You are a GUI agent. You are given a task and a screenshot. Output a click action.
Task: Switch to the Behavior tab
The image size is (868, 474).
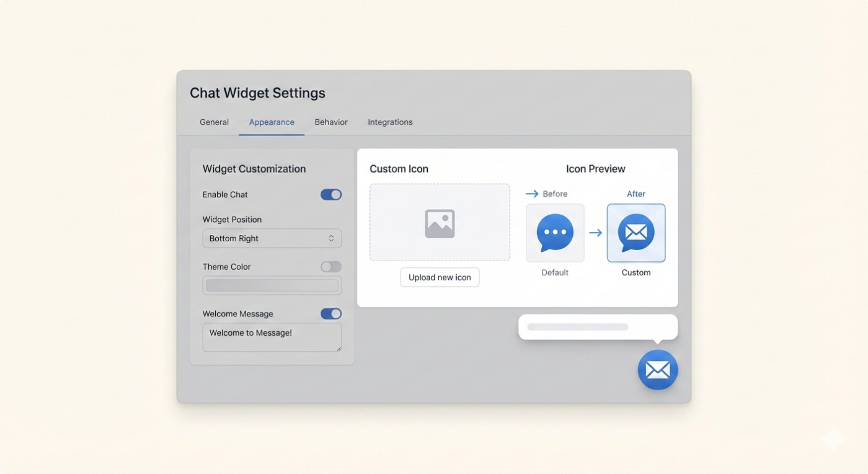click(x=330, y=122)
